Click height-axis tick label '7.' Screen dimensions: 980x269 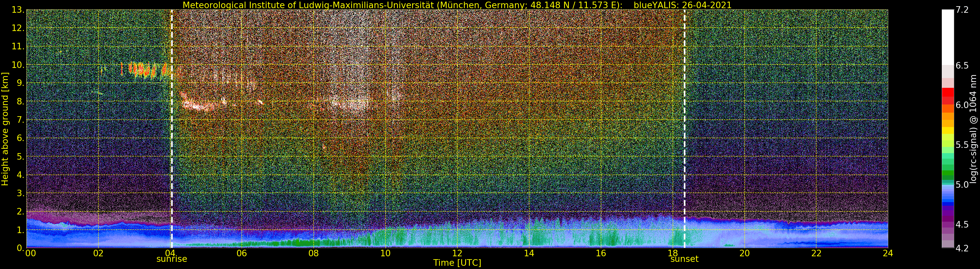(21, 120)
